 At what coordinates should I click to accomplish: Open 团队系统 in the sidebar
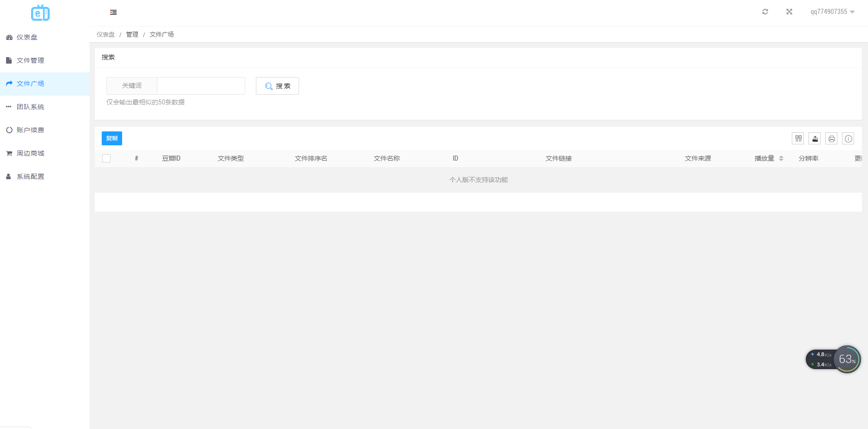(45, 107)
